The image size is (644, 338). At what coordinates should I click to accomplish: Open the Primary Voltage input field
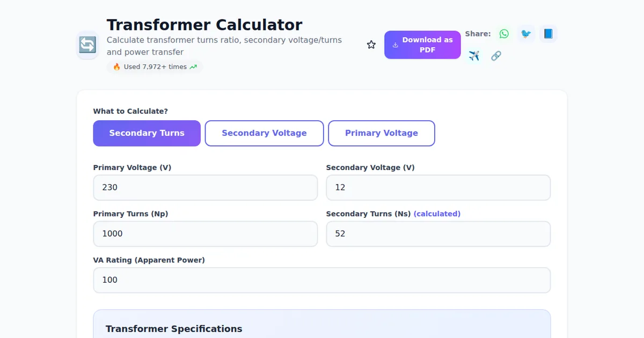[x=206, y=187]
